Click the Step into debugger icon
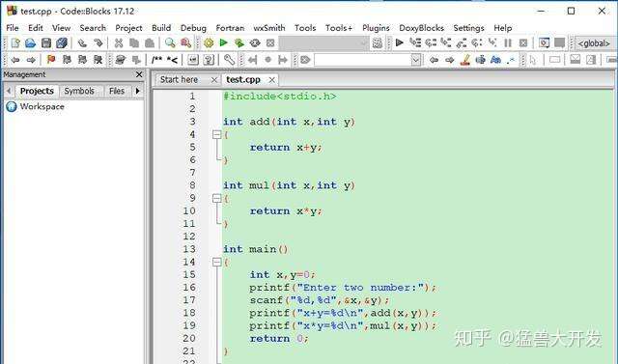This screenshot has height=364, width=618. 446,42
